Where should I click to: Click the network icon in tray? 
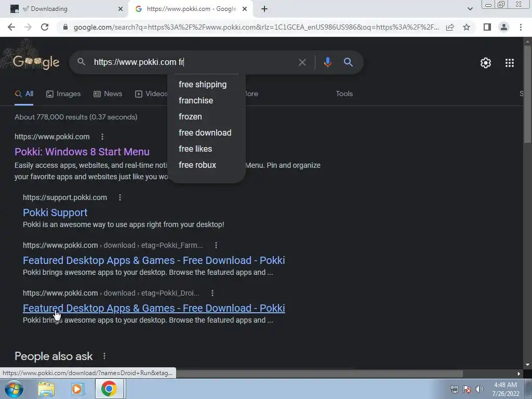[454, 389]
